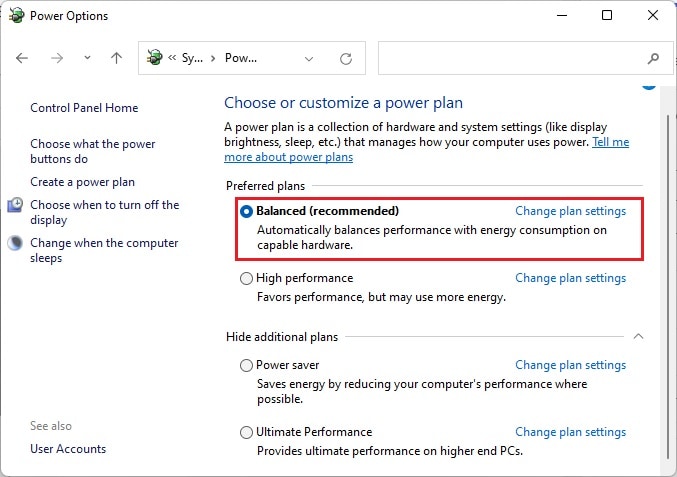Click 'Choose or customize a power plan' heading
The height and width of the screenshot is (477, 677).
[x=343, y=103]
